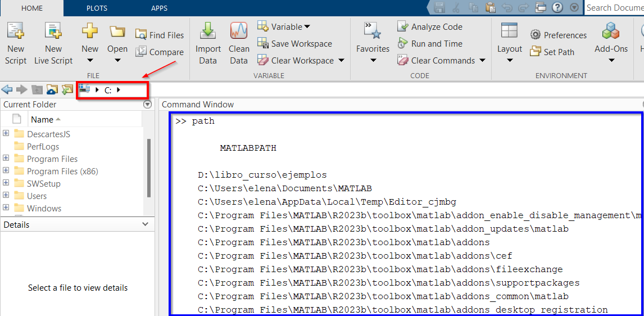The width and height of the screenshot is (644, 316).
Task: Expand the Program Files (x86) folder
Action: pyautogui.click(x=6, y=170)
